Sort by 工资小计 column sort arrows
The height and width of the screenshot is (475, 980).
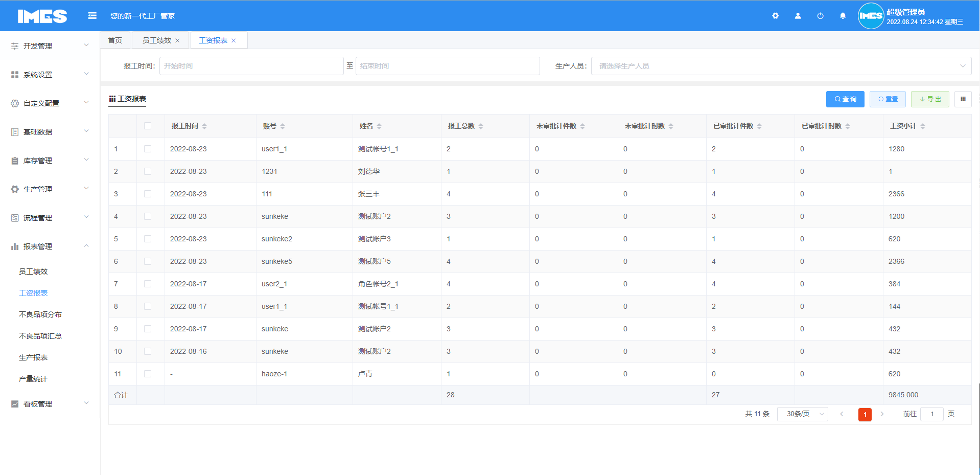tap(923, 126)
